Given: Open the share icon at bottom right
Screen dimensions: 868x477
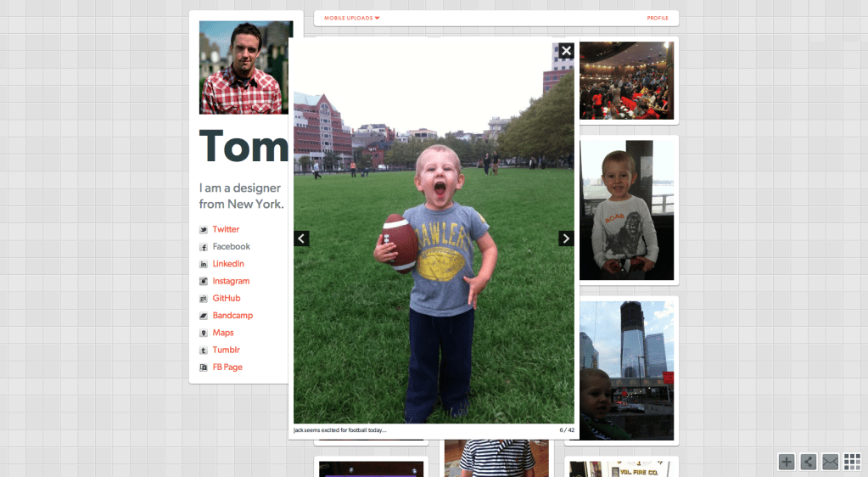Looking at the screenshot, I should (809, 462).
